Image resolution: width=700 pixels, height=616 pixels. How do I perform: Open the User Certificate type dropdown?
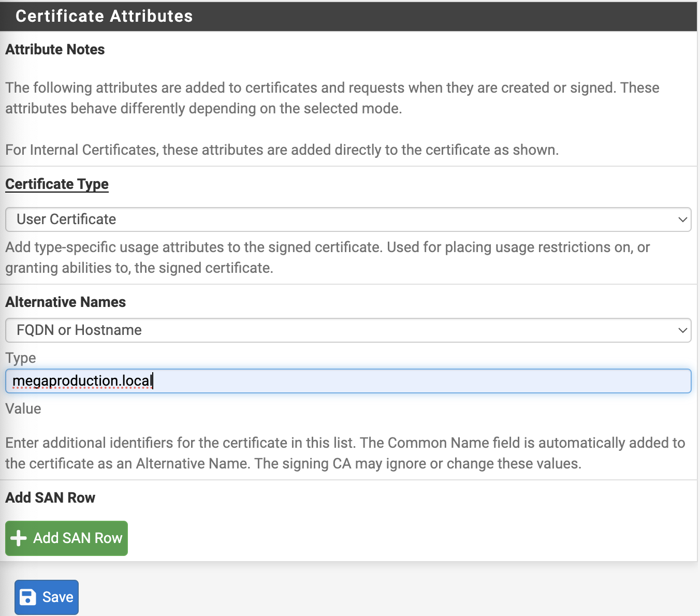[x=348, y=219]
